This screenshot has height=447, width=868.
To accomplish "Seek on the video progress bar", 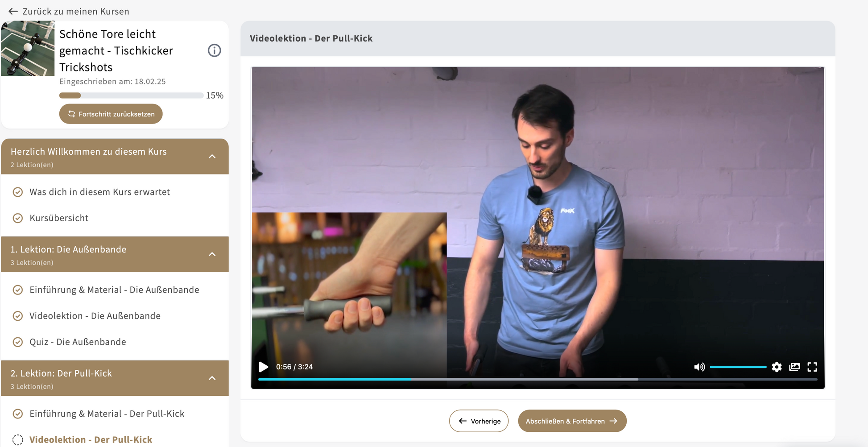I will pyautogui.click(x=537, y=379).
